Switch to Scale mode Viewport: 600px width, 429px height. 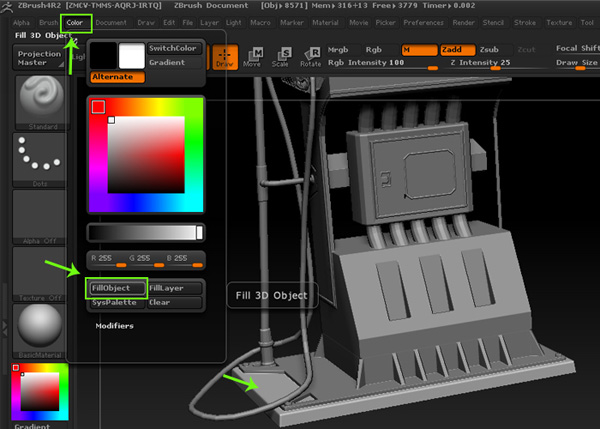285,56
